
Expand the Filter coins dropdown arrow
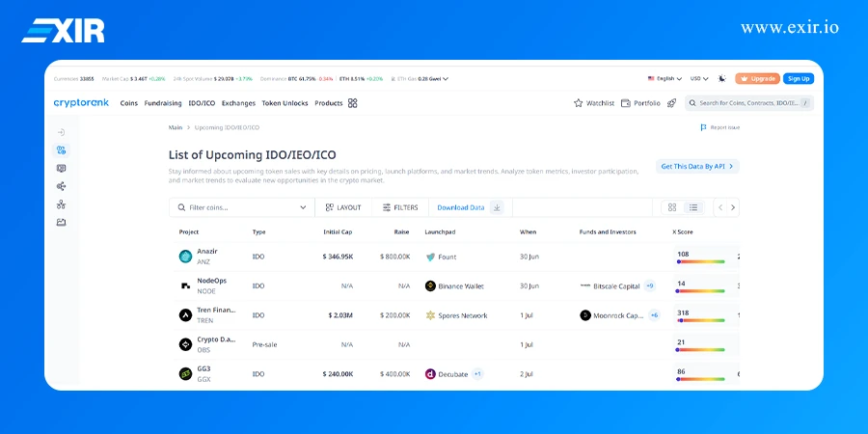(303, 207)
